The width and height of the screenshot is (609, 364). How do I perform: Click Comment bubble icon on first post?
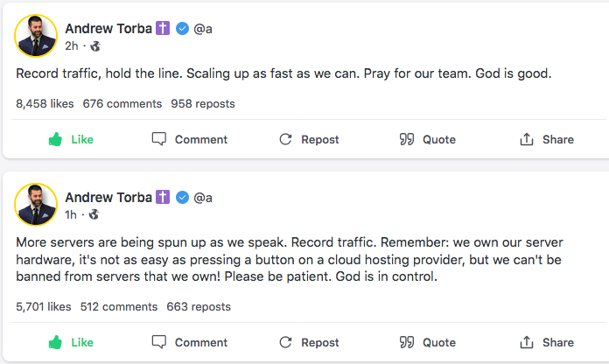click(159, 139)
